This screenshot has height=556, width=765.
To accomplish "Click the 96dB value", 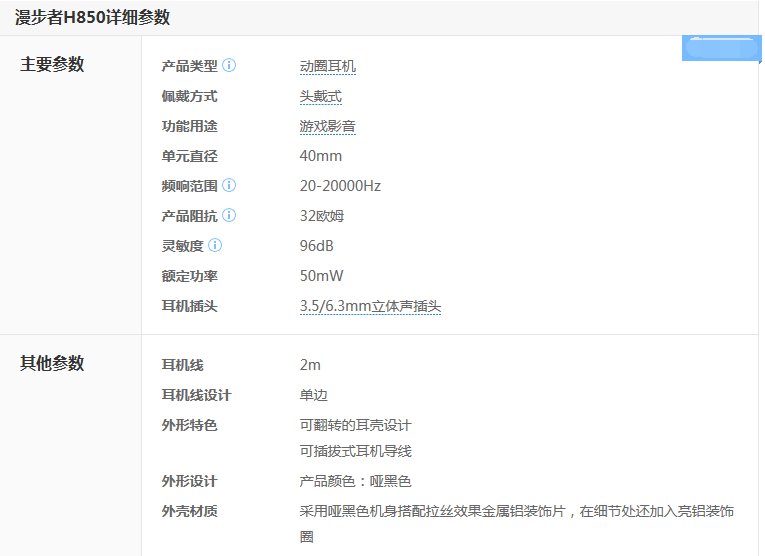I will (316, 246).
